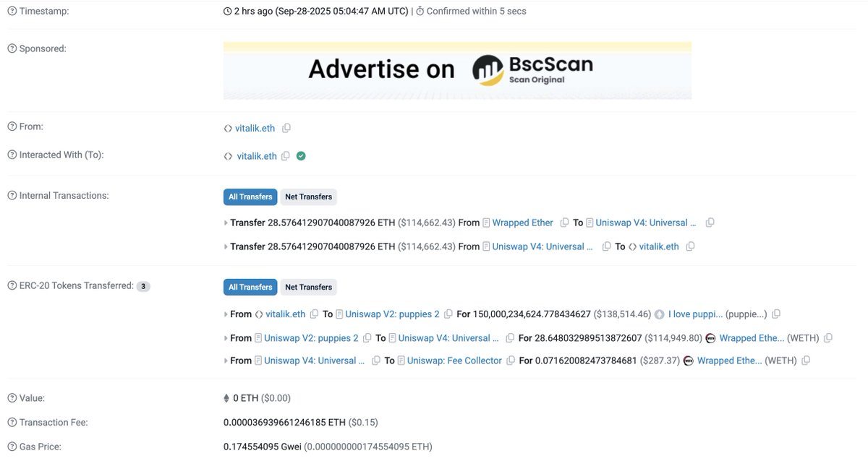Copy WETH token address in the 0.0716 row

[x=806, y=361]
